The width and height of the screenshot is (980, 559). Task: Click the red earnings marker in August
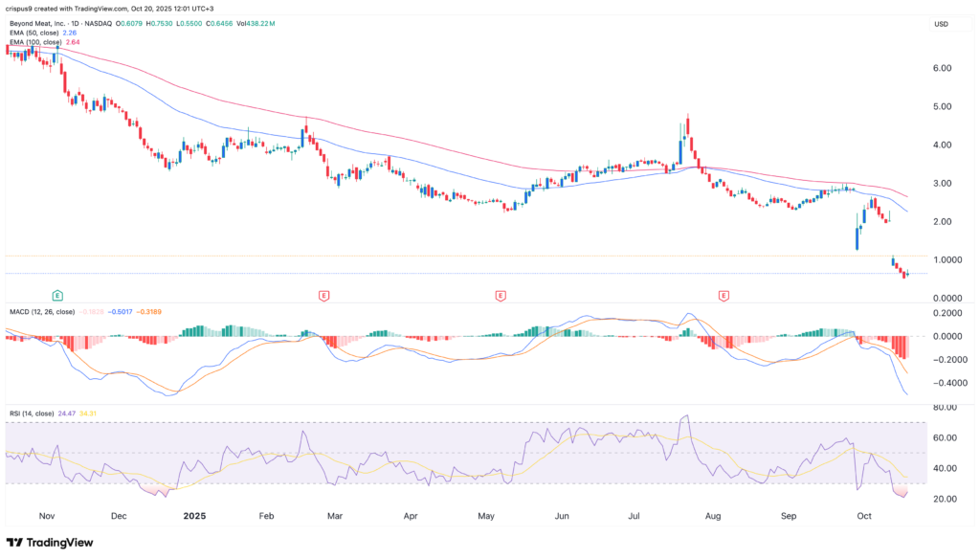tap(724, 297)
